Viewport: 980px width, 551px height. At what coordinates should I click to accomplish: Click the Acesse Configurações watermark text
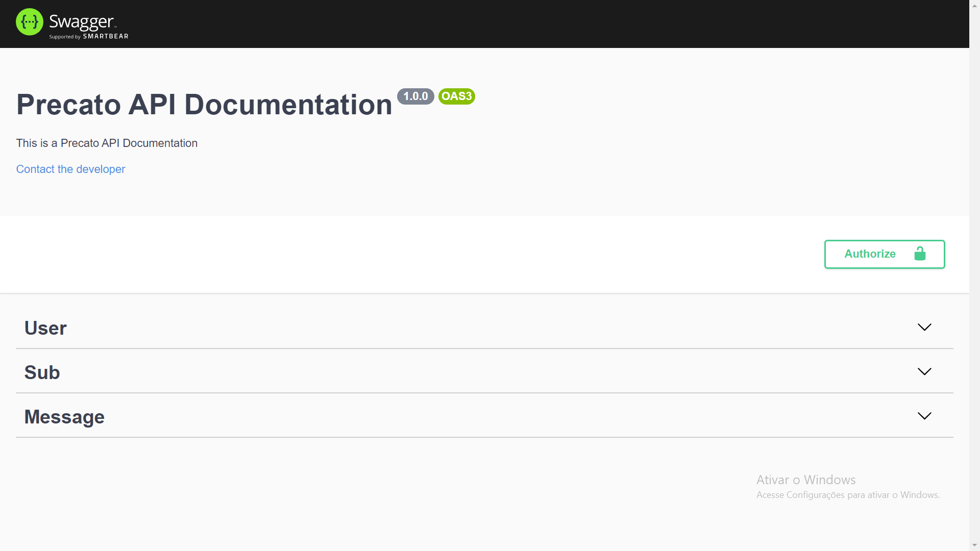pyautogui.click(x=848, y=495)
